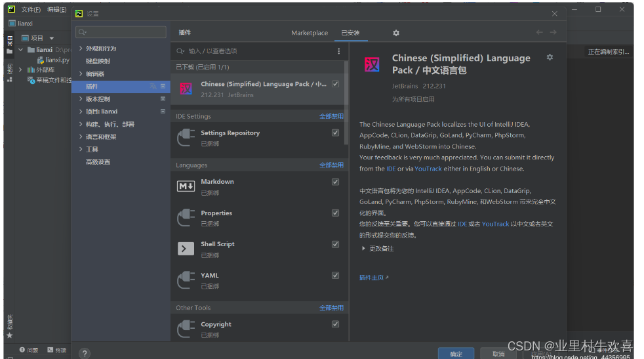
Task: Click 全部禁用 for Languages
Action: [331, 165]
